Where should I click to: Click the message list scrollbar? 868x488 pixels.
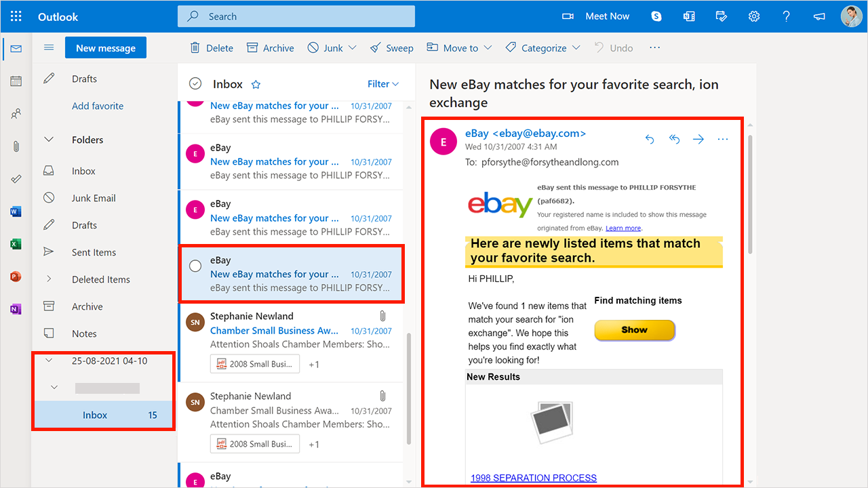coord(408,390)
